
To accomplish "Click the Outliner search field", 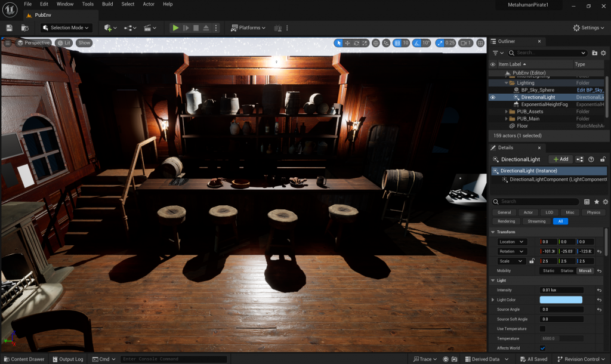I will pyautogui.click(x=547, y=53).
